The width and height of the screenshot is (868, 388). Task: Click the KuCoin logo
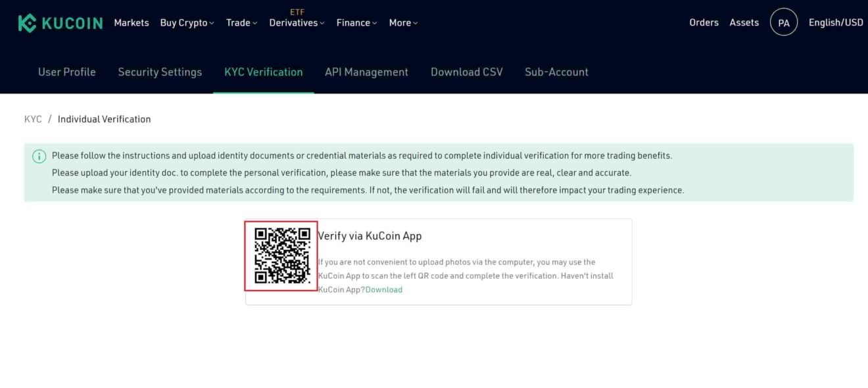pyautogui.click(x=59, y=22)
